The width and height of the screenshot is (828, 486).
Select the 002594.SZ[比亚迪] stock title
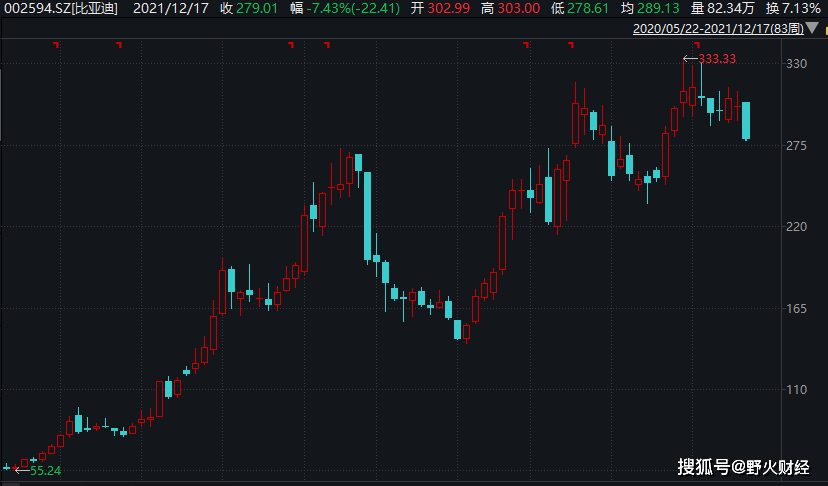tap(59, 9)
